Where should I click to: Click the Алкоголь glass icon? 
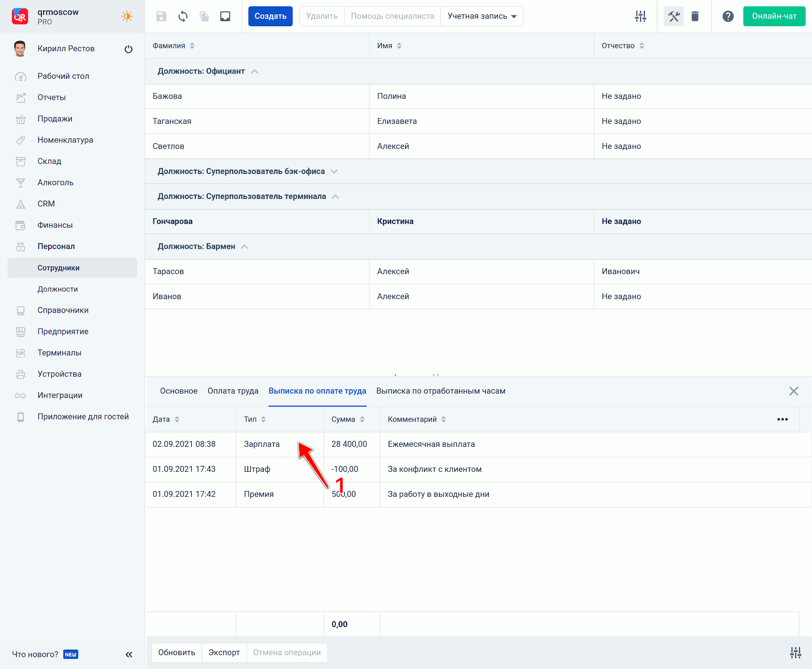[21, 183]
